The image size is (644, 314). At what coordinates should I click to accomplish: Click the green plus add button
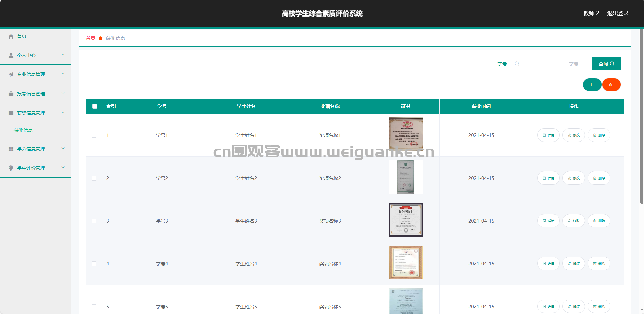(592, 85)
